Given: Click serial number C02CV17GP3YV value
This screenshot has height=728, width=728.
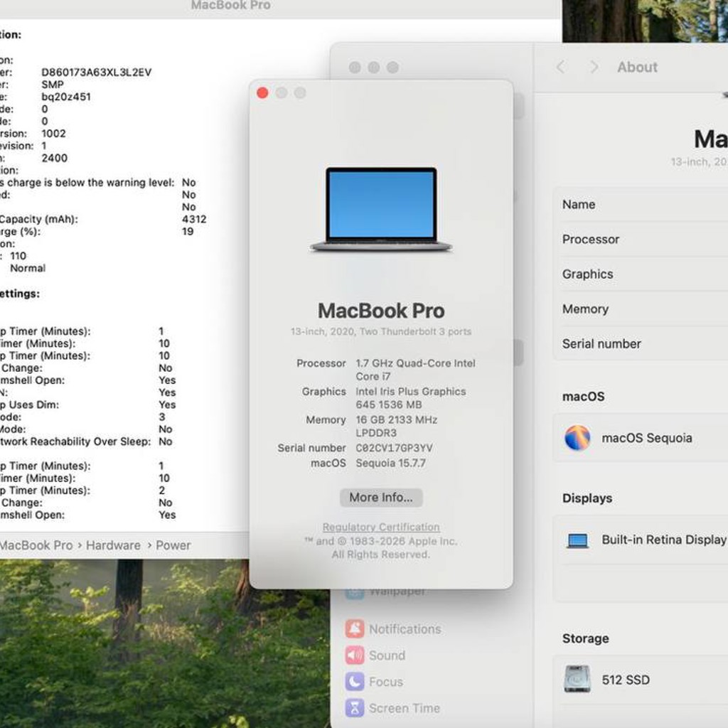Looking at the screenshot, I should (394, 448).
